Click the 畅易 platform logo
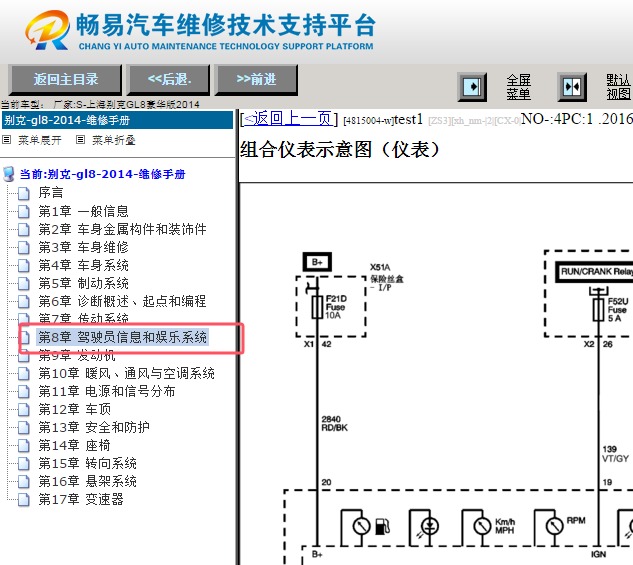Image resolution: width=633 pixels, height=565 pixels. 47,29
